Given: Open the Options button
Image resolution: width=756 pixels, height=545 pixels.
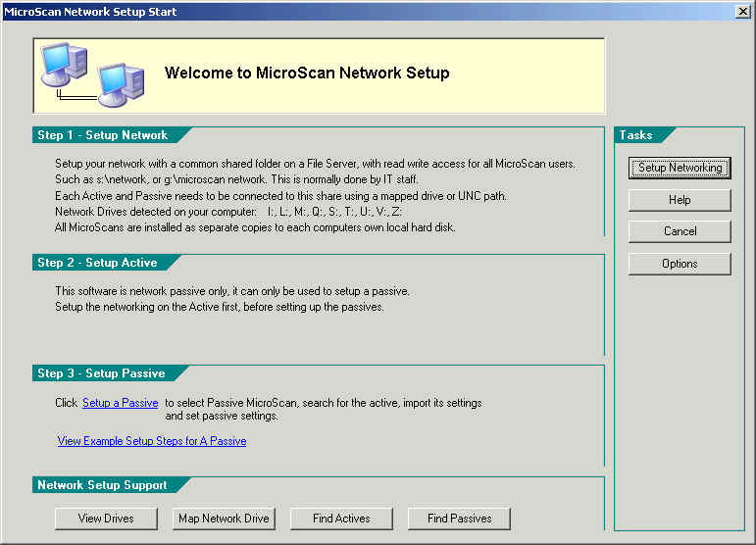Looking at the screenshot, I should point(680,264).
